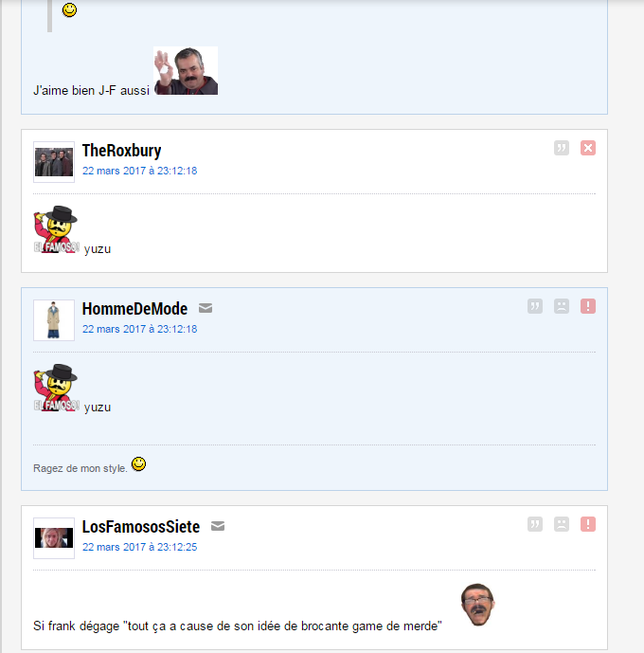Click the El Famoso sticker in TheRoxbury's post

click(56, 229)
